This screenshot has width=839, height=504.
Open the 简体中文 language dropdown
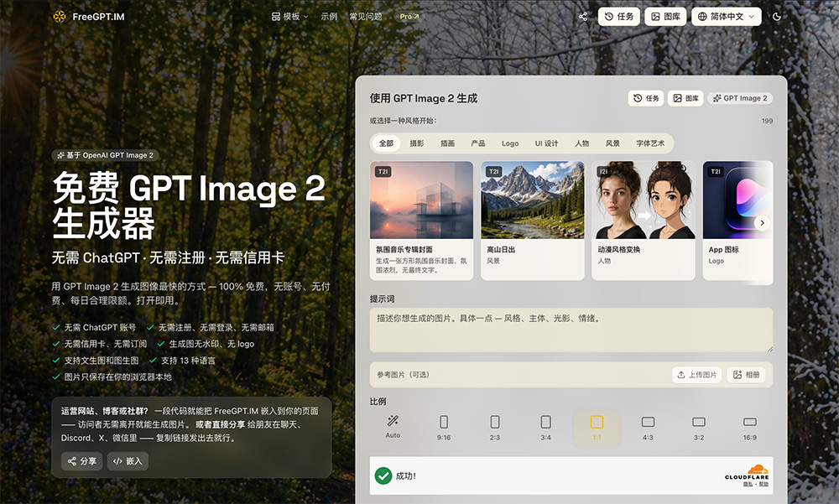click(x=726, y=17)
